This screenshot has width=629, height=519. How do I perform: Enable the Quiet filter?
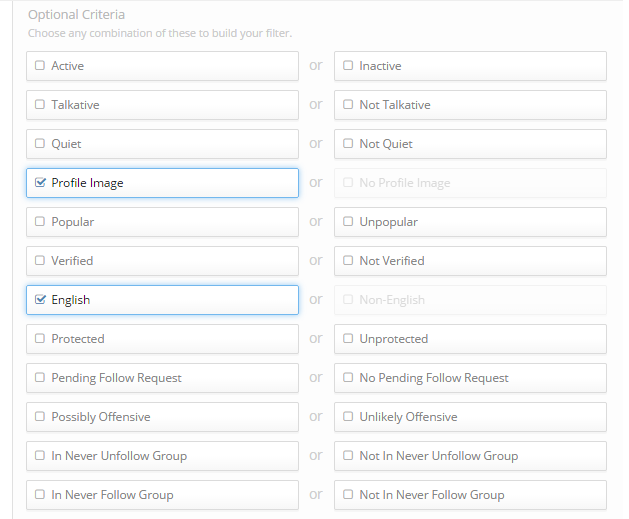[x=40, y=143]
